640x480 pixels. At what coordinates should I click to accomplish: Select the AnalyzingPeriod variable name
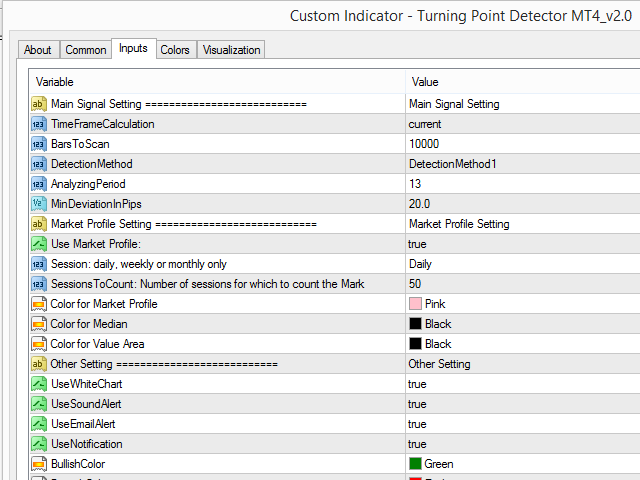[x=88, y=184]
